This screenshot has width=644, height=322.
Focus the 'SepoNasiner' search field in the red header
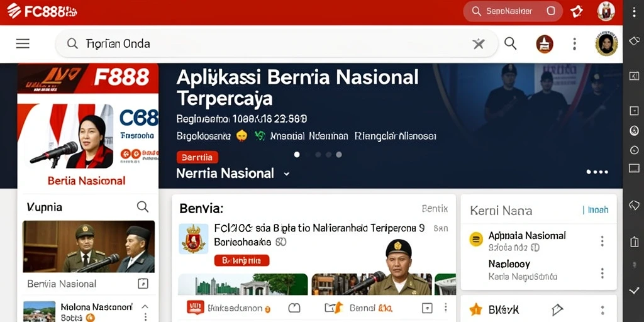tap(513, 11)
